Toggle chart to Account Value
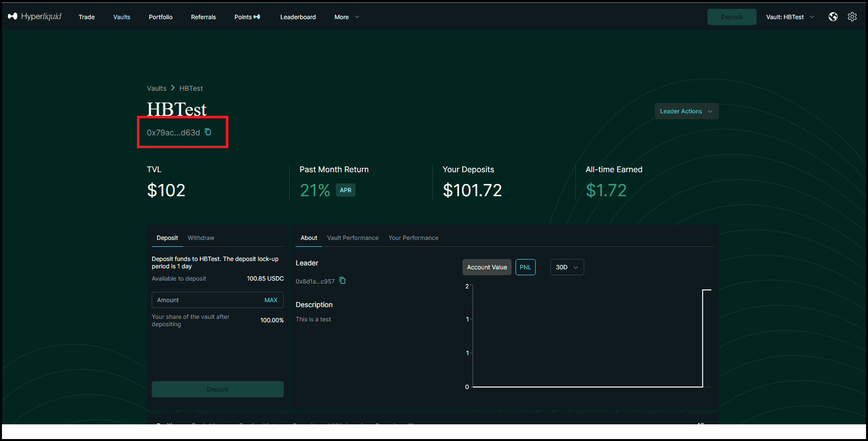The width and height of the screenshot is (868, 441). coord(487,267)
